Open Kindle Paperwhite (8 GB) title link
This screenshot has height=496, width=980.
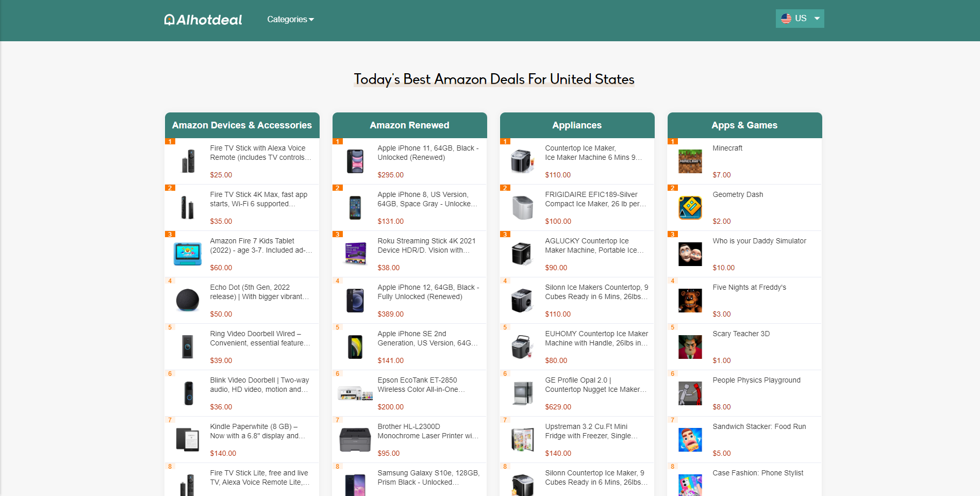pos(257,431)
